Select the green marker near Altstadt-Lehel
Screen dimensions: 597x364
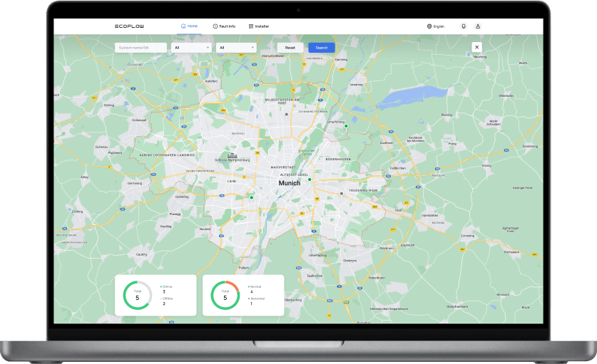(x=310, y=180)
